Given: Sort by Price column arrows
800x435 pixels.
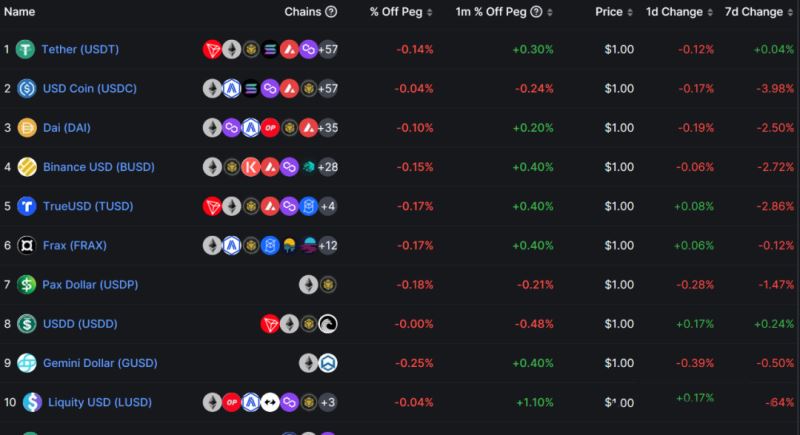Looking at the screenshot, I should pos(630,12).
